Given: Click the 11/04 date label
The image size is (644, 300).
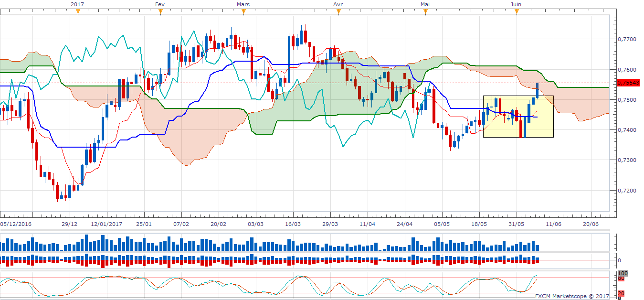Looking at the screenshot, I should (367, 223).
